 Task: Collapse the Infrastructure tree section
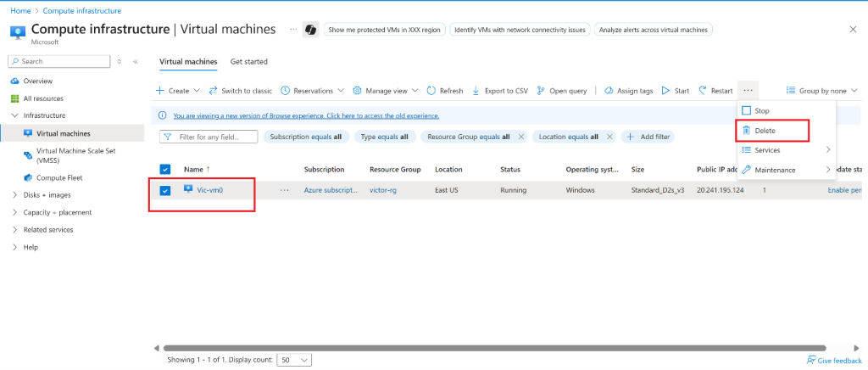15,115
